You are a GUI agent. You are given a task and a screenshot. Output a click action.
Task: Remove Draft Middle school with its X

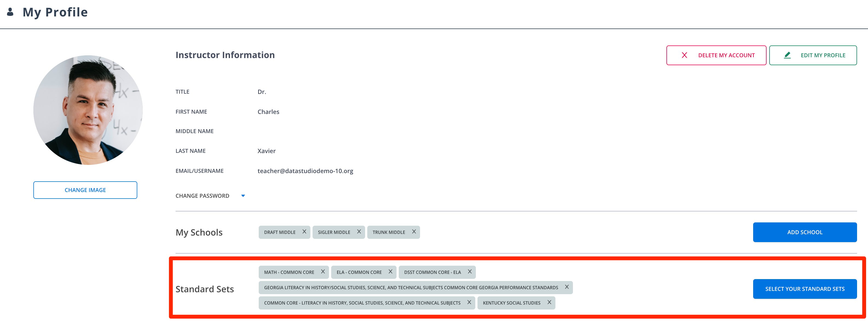(x=304, y=231)
